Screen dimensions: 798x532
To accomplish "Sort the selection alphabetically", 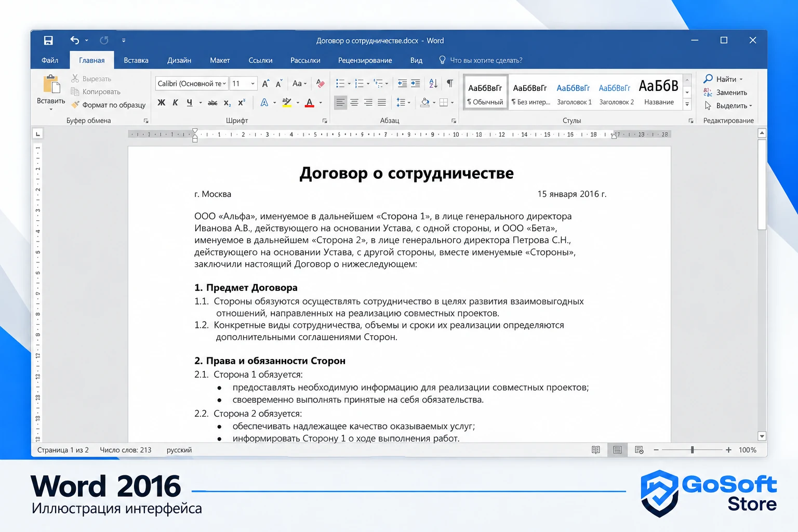I will click(433, 84).
